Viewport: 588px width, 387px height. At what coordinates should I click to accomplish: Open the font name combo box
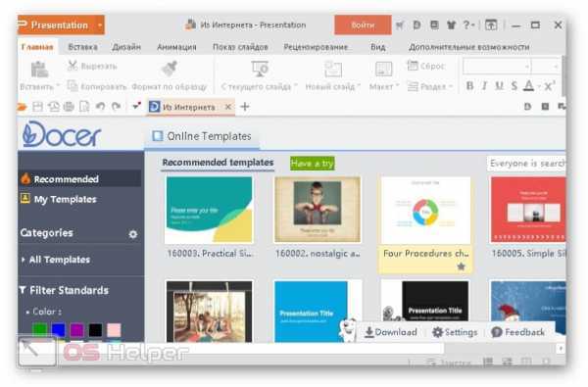(x=497, y=67)
